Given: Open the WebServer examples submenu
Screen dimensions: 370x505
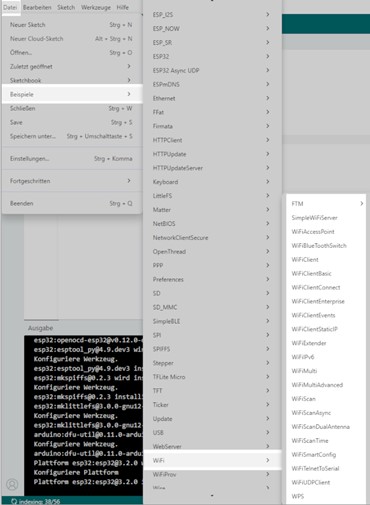Looking at the screenshot, I should tap(212, 446).
